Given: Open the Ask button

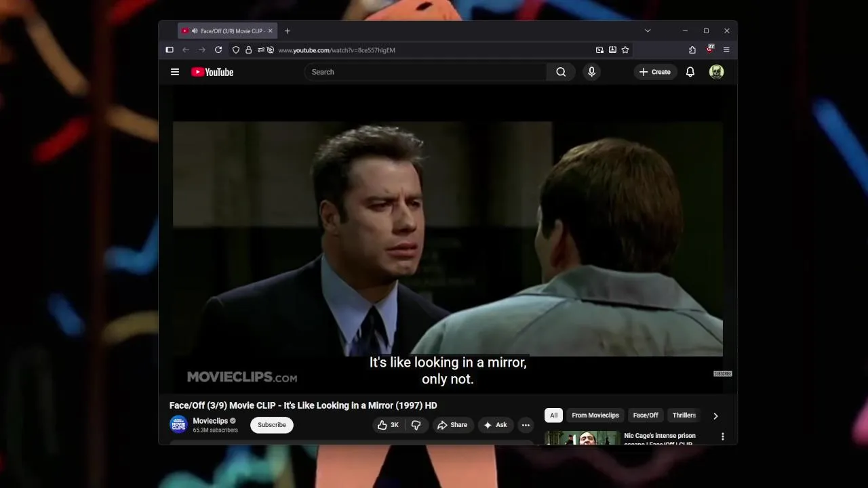Looking at the screenshot, I should click(x=495, y=425).
